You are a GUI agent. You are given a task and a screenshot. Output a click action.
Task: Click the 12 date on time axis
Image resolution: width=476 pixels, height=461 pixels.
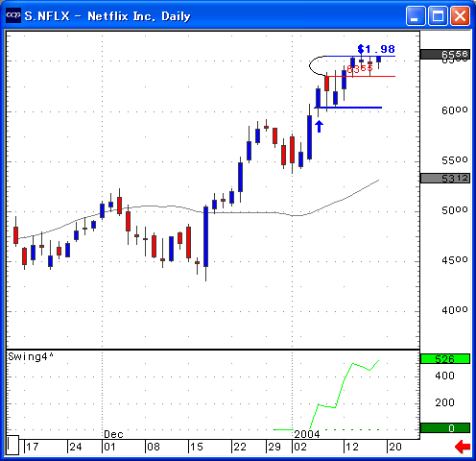tap(352, 447)
